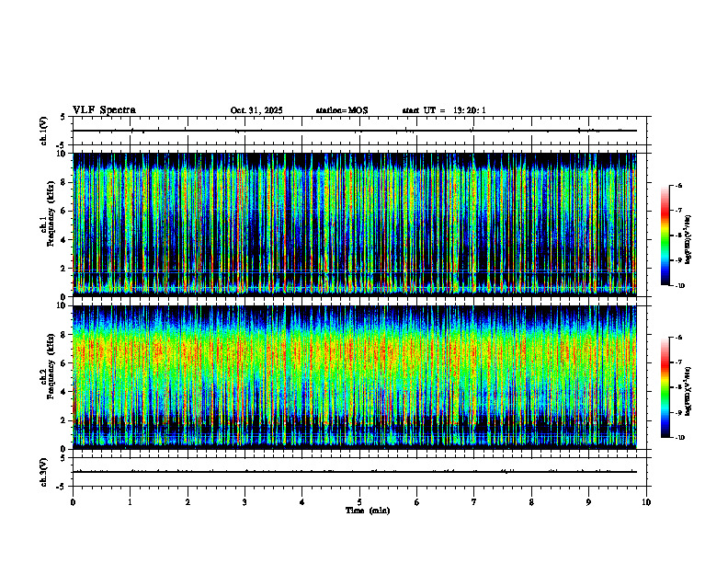
Task: Click the time axis tick label '5'
Action: 359,502
